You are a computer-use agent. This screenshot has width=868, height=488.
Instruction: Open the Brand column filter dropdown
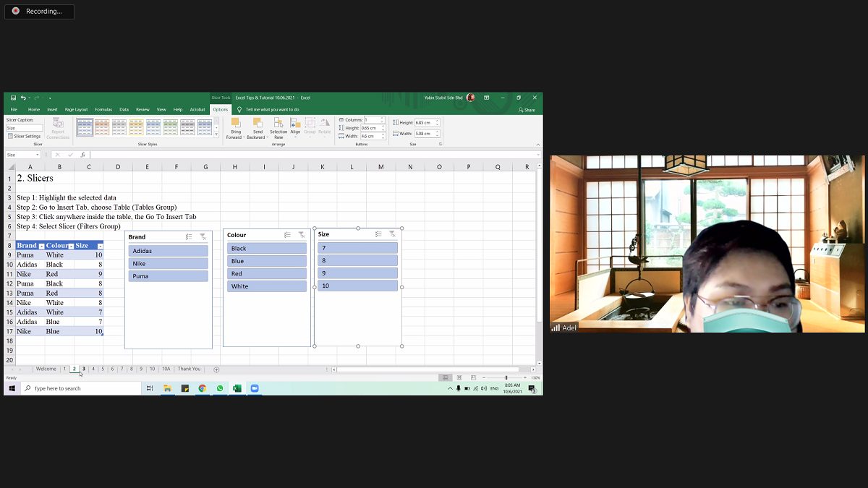(41, 246)
